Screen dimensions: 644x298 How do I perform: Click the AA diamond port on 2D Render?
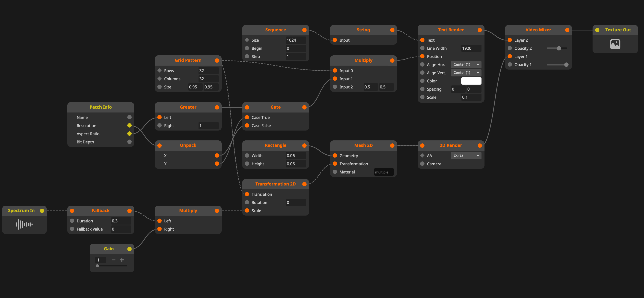[422, 155]
